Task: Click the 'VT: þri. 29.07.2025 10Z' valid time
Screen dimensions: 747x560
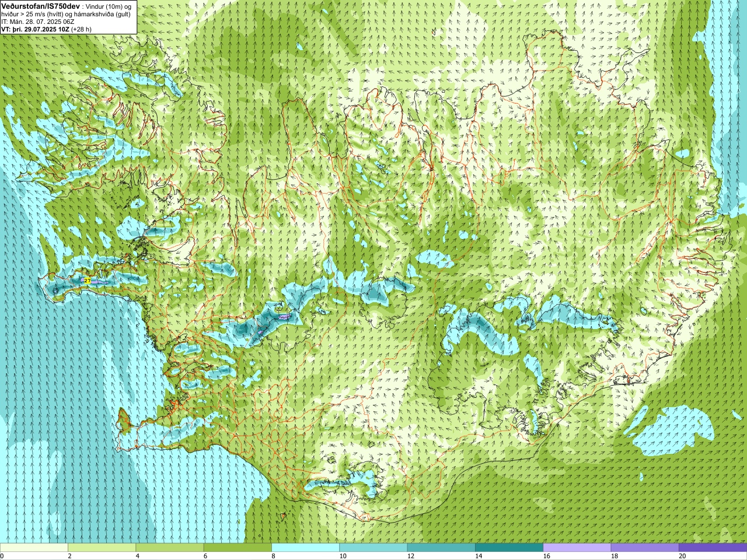Action: point(35,29)
